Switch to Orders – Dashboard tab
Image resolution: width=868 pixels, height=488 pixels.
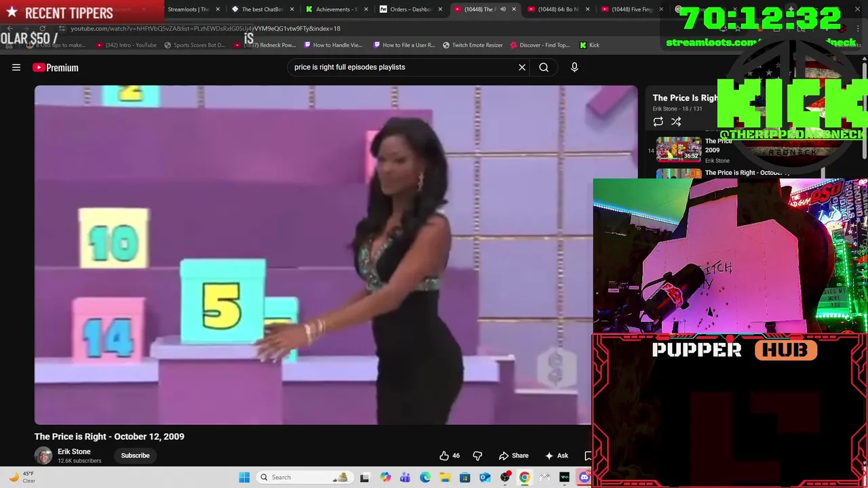pos(410,9)
